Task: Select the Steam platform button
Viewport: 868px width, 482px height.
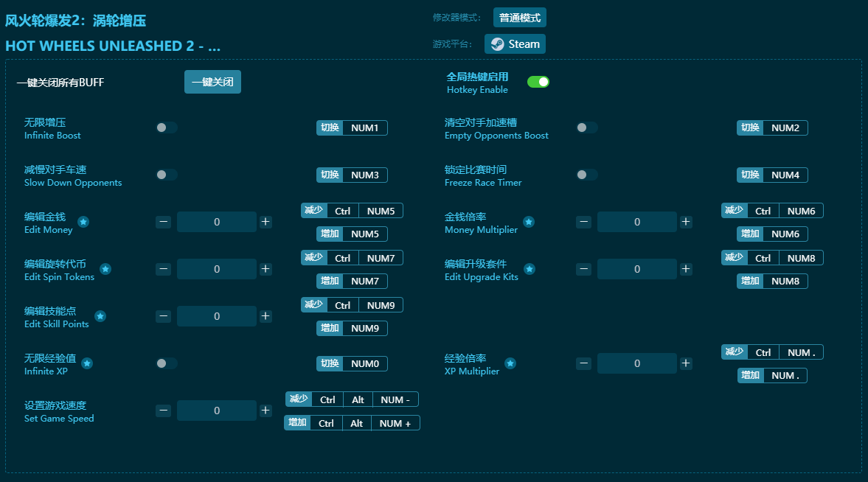Action: (515, 44)
